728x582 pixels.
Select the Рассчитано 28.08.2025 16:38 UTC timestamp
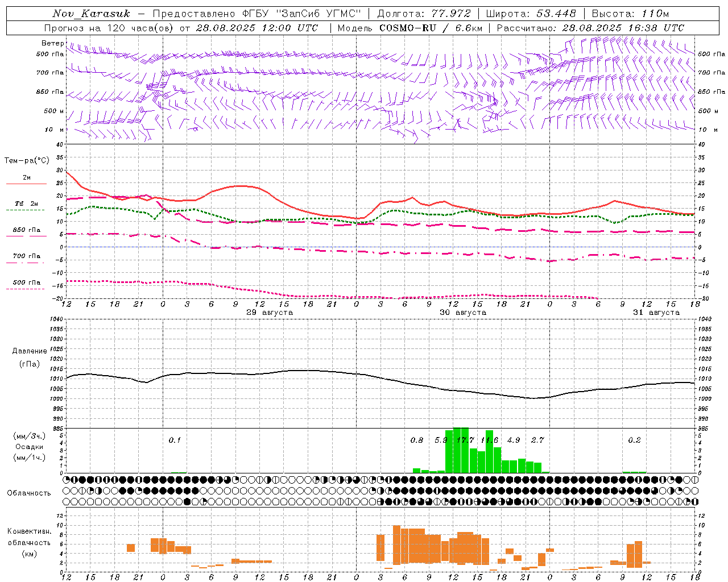coord(590,28)
